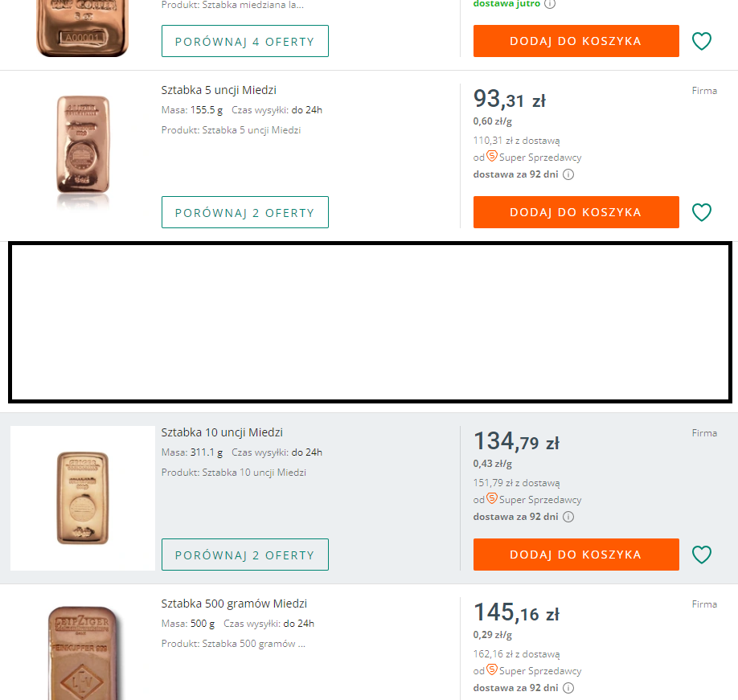
Task: Compare 2 offers for Sztabka 5 uncji Miedzi
Action: (244, 212)
